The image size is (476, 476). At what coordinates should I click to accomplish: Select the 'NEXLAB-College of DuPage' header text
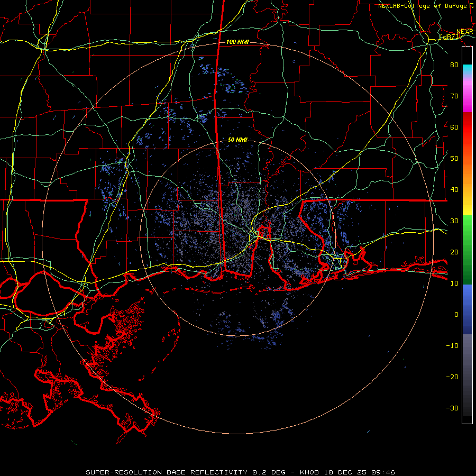pos(422,6)
